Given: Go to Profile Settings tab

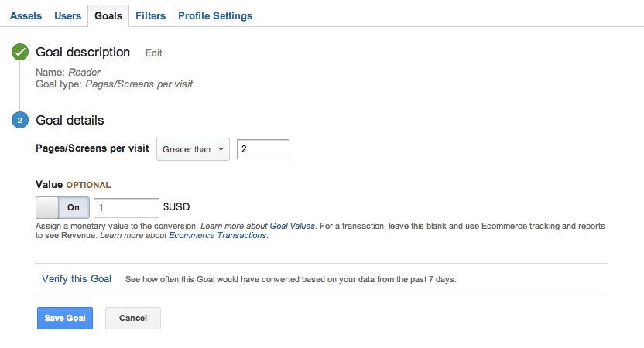Looking at the screenshot, I should pos(215,15).
